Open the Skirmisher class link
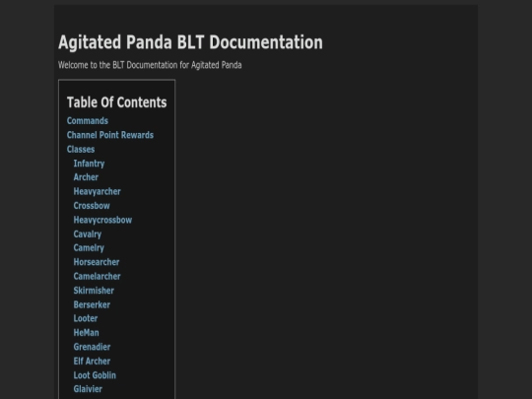The image size is (532, 399). pyautogui.click(x=94, y=291)
